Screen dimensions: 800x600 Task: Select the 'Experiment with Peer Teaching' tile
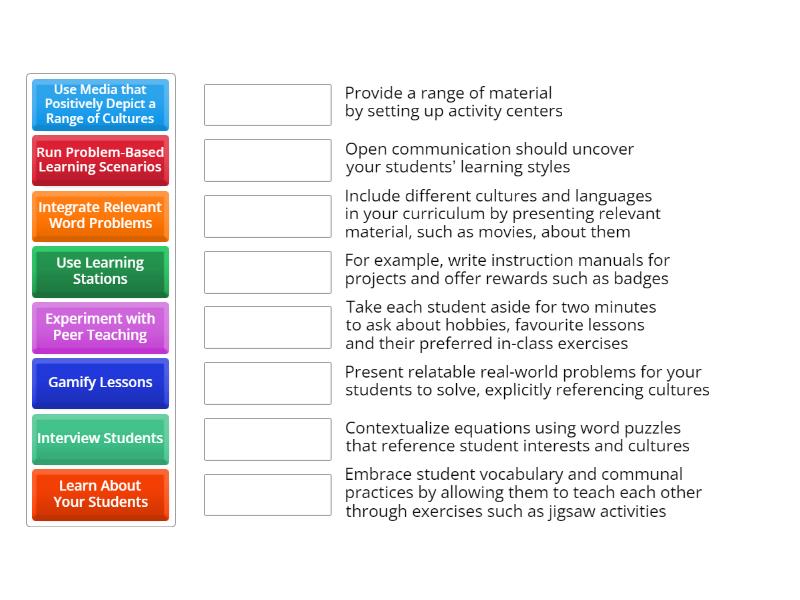click(100, 327)
